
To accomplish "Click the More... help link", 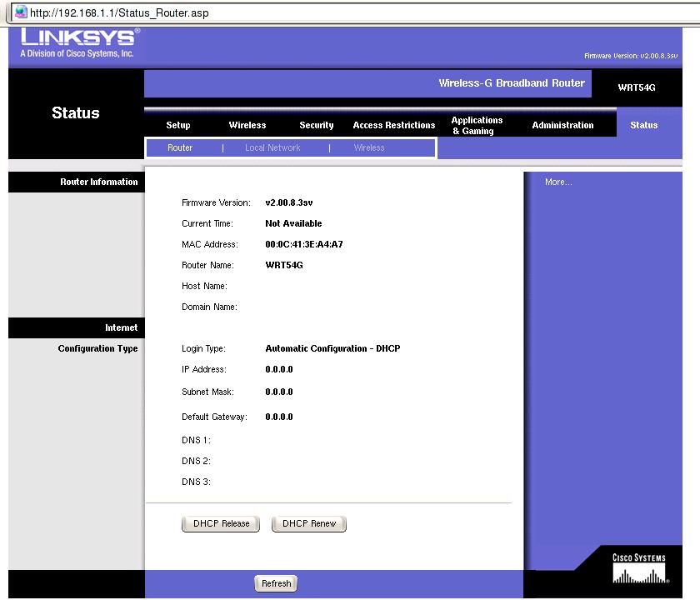I will pos(558,182).
